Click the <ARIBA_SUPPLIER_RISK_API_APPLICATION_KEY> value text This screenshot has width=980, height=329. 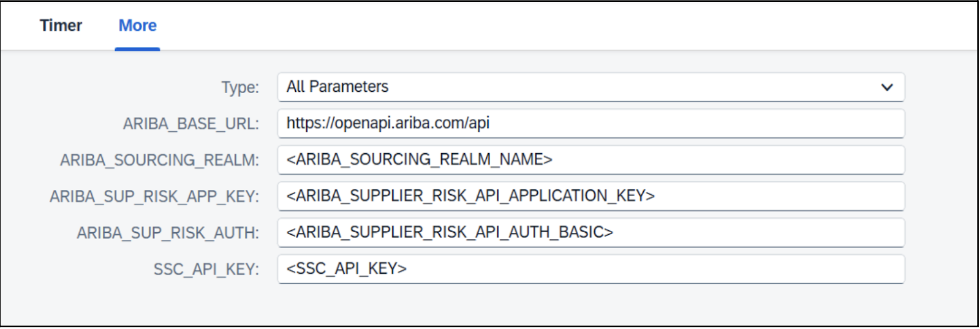tap(470, 195)
